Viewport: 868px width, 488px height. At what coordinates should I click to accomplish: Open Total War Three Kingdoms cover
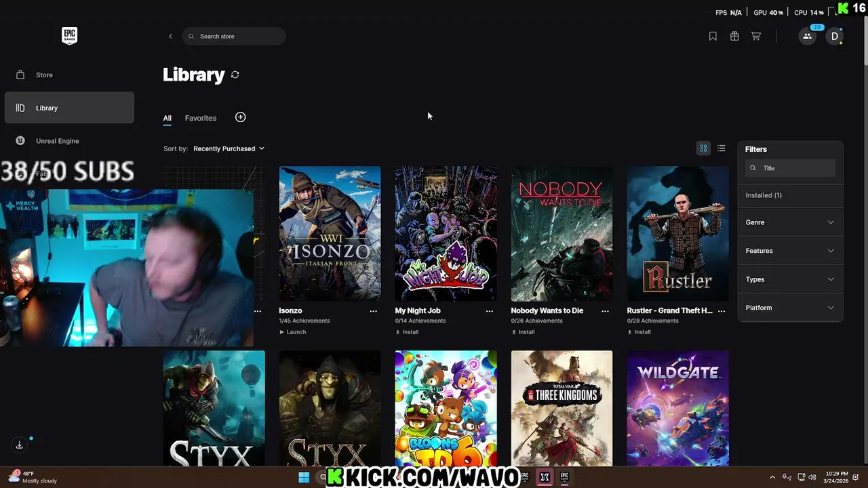pyautogui.click(x=561, y=408)
